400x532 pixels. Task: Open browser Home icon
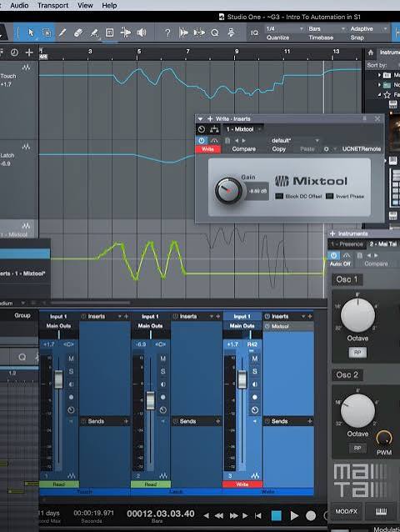pyautogui.click(x=371, y=53)
